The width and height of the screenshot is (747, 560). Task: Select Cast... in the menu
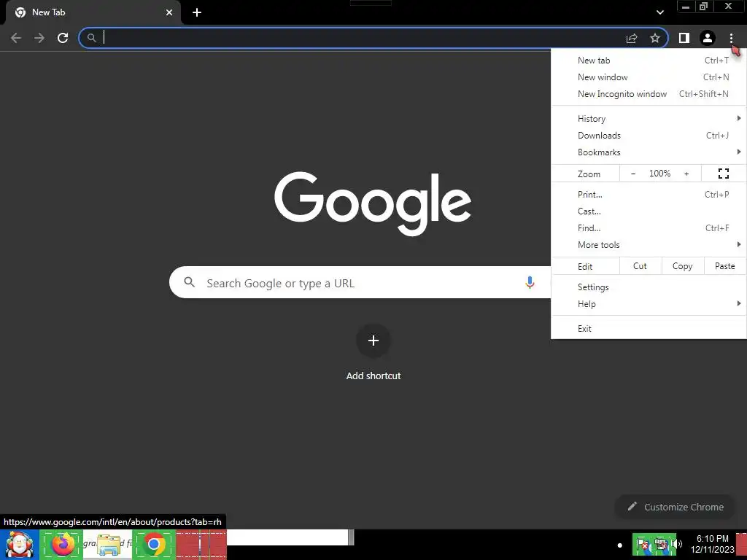point(649,211)
